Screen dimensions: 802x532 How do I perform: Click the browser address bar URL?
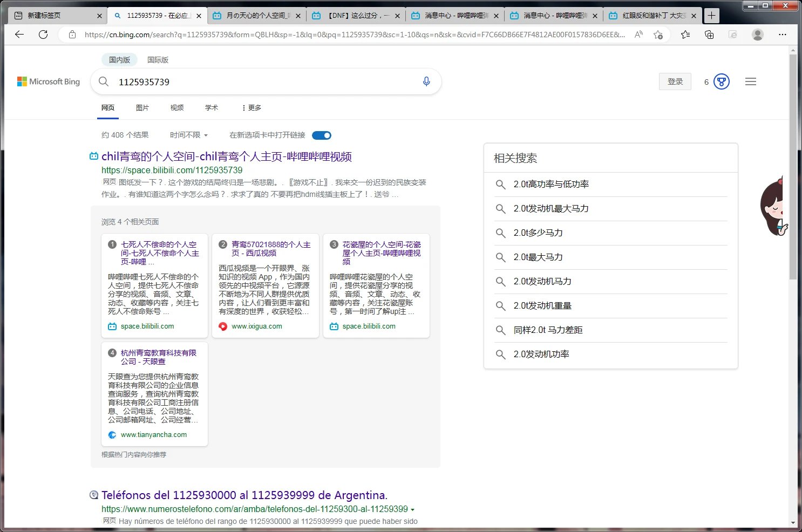pyautogui.click(x=355, y=35)
